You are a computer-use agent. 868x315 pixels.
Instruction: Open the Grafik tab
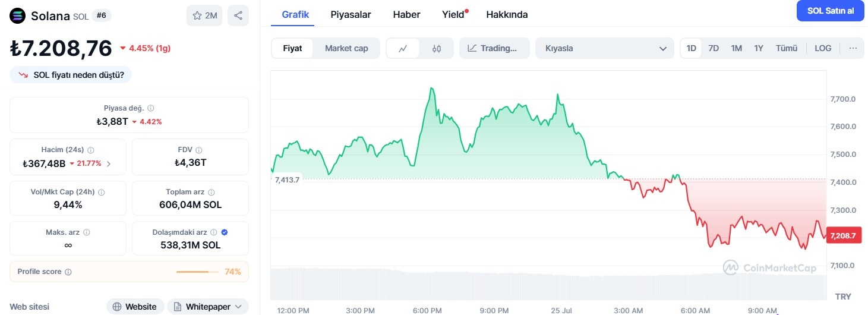tap(295, 14)
